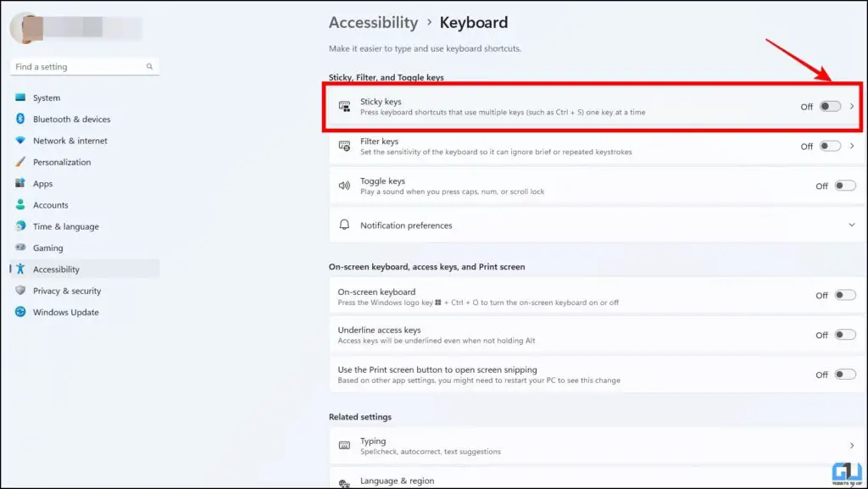Toggle the On-screen keyboard switch
The width and height of the screenshot is (868, 489).
[845, 296]
